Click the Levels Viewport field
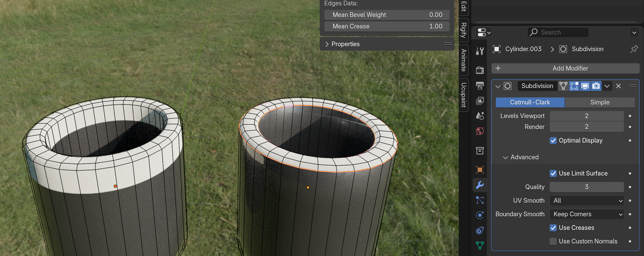Viewport: 644px width, 256px height. [x=587, y=116]
